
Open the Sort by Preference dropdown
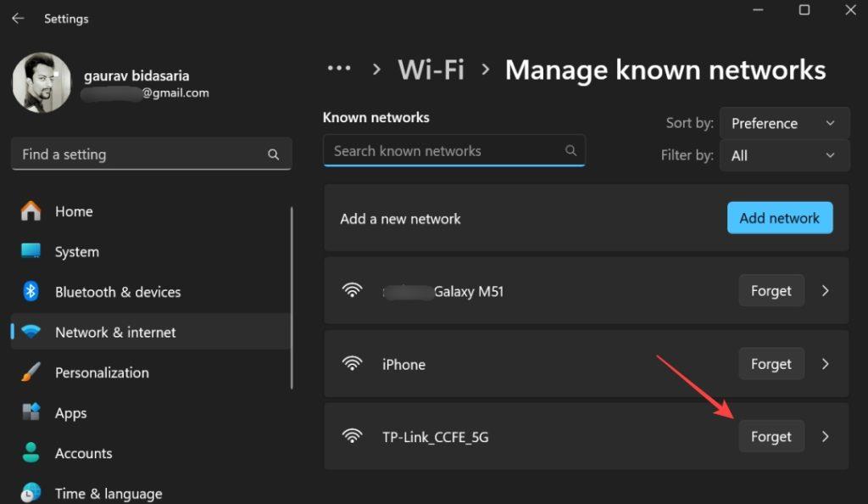point(784,123)
